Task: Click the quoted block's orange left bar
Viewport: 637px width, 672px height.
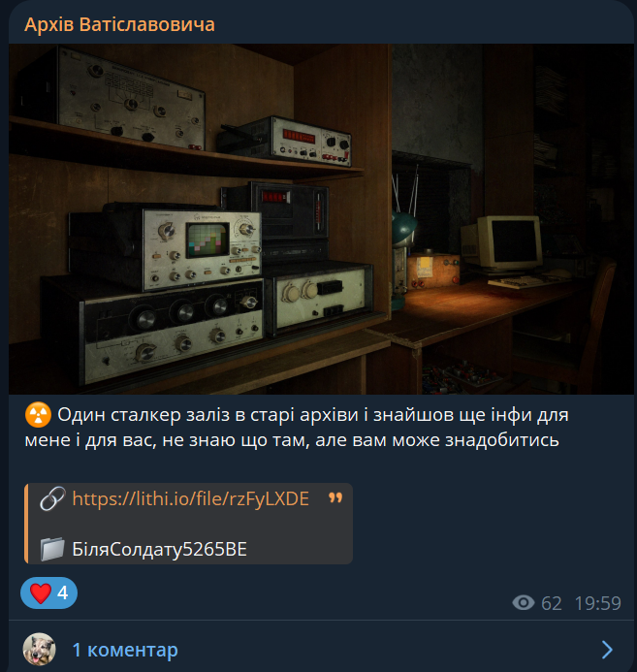Action: (26, 524)
